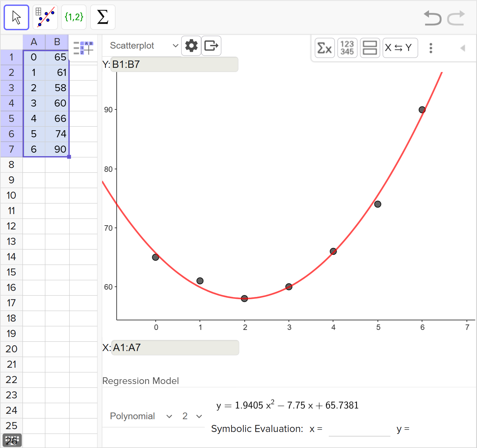This screenshot has height=448, width=477.
Task: Select cell B5 containing 66
Action: [x=57, y=119]
